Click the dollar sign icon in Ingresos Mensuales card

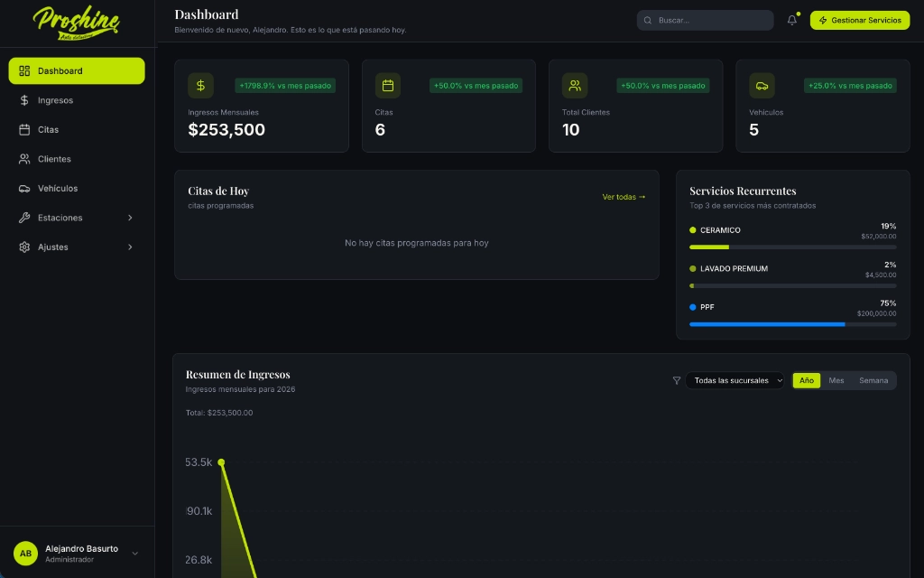pos(200,86)
